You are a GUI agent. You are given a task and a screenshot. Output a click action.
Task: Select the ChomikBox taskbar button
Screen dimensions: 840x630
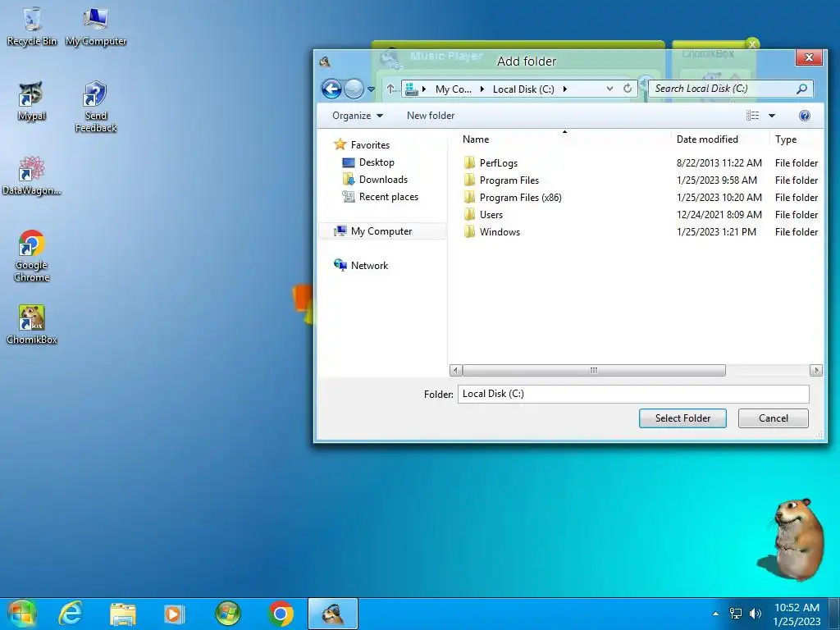click(x=333, y=614)
